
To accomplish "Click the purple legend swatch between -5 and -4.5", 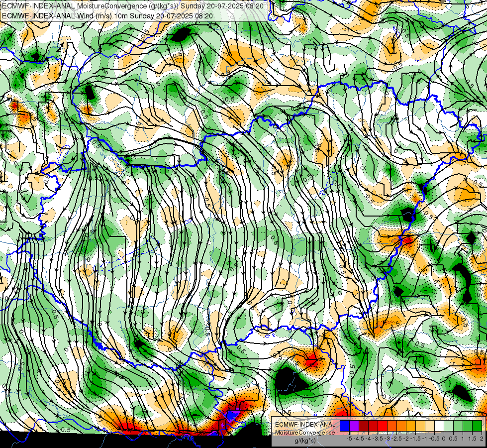I will pyautogui.click(x=354, y=426).
